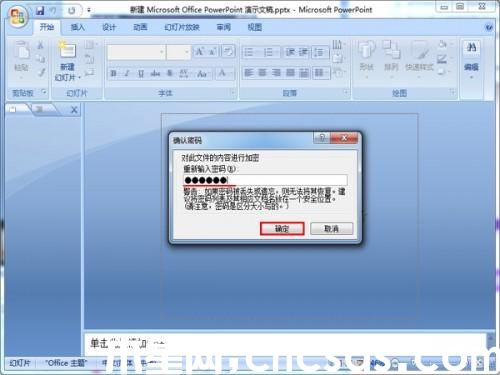Click the numbering list icon

[269, 52]
